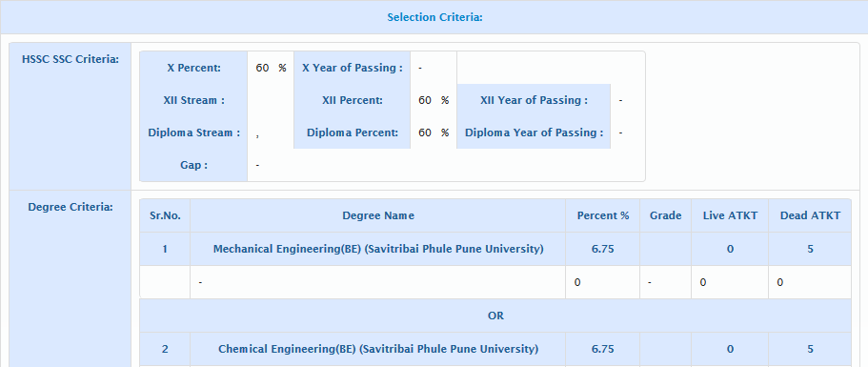The height and width of the screenshot is (367, 868).
Task: Select the Dead ATKT column header
Action: [x=810, y=215]
